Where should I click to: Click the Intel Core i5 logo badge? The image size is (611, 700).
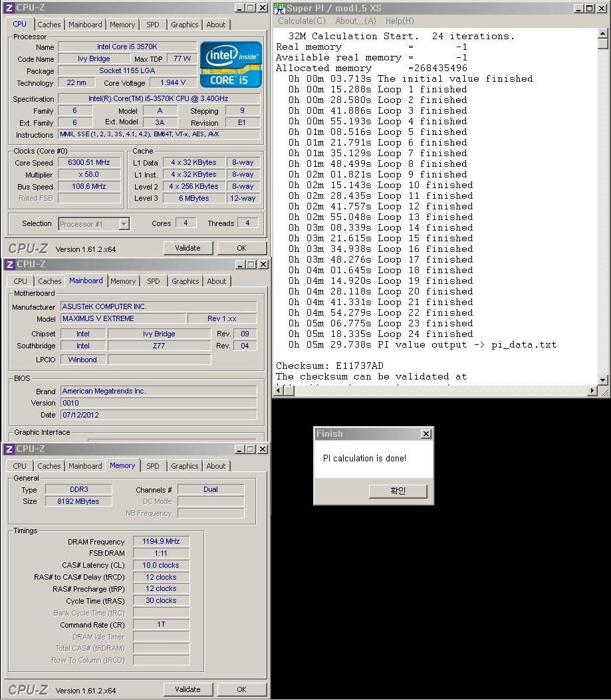click(231, 64)
